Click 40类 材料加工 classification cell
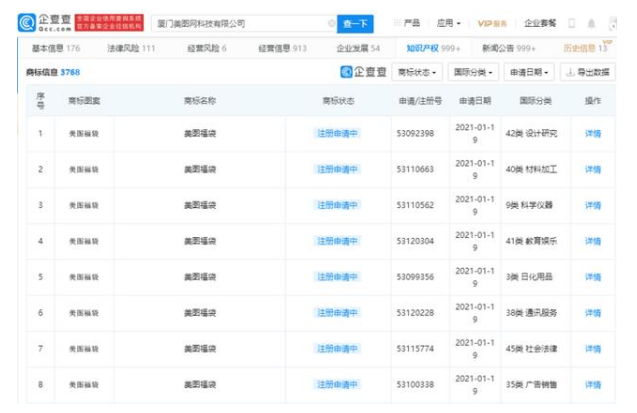 (531, 169)
